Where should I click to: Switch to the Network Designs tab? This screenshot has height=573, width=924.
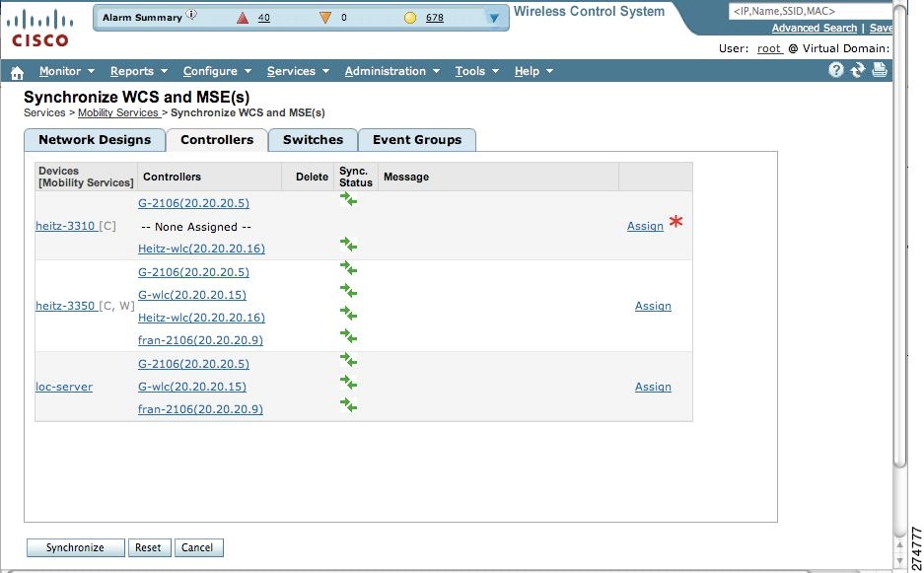95,140
